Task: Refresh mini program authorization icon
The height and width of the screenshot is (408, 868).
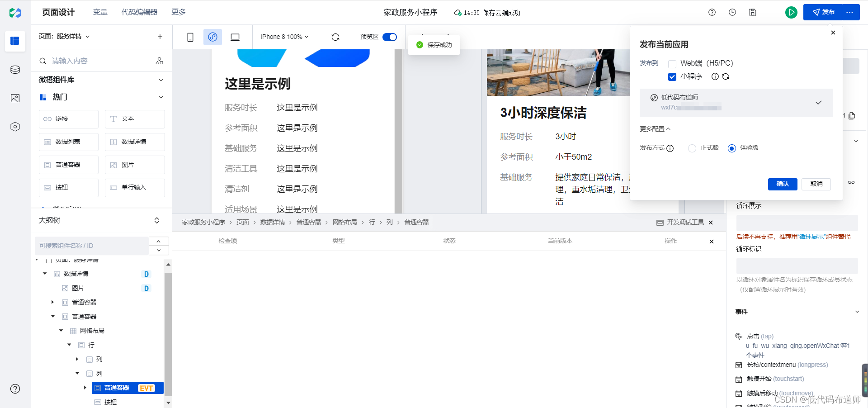Action: tap(726, 76)
